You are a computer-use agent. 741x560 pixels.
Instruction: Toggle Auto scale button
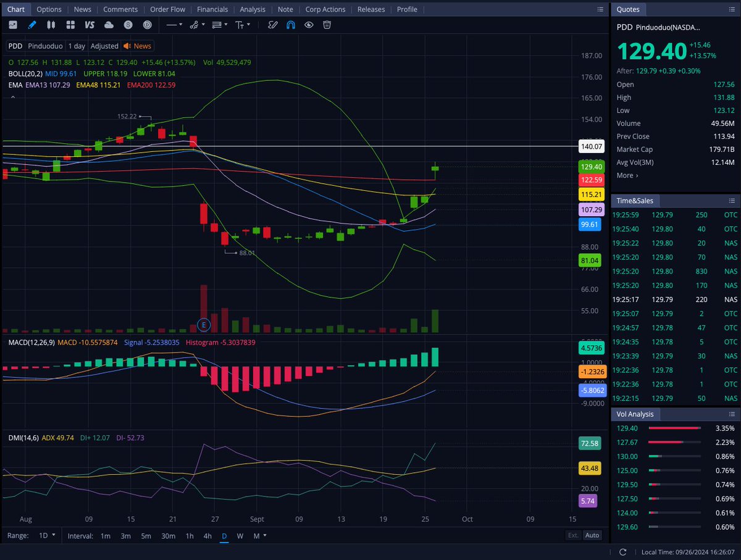coord(592,535)
